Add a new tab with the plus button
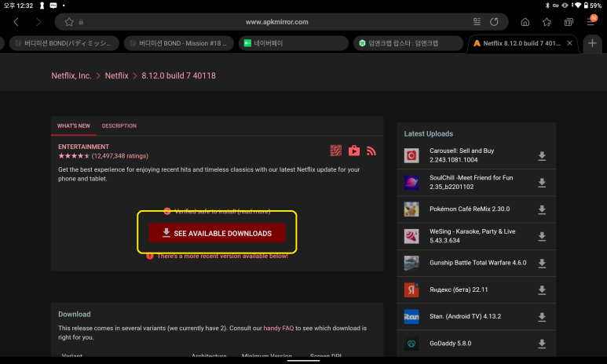The width and height of the screenshot is (607, 364). coord(592,43)
